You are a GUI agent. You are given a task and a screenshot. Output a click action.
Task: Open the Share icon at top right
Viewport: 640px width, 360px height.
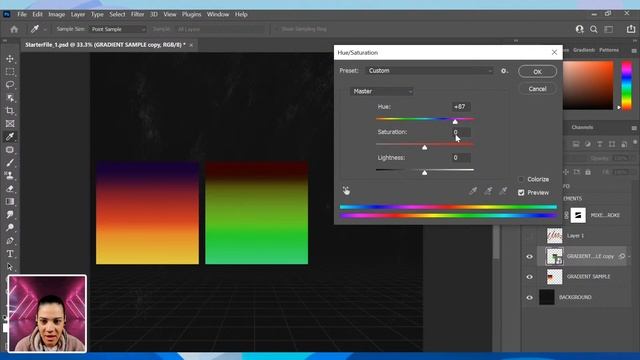click(631, 29)
